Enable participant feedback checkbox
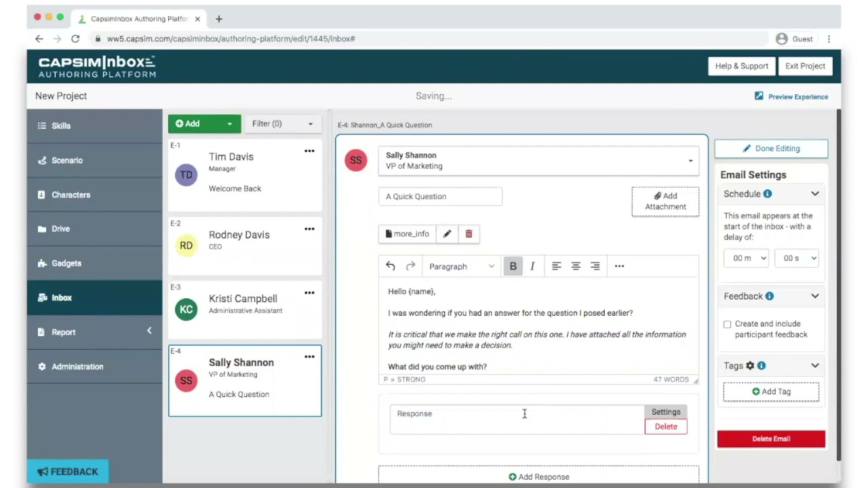The height and width of the screenshot is (488, 868). tap(727, 325)
